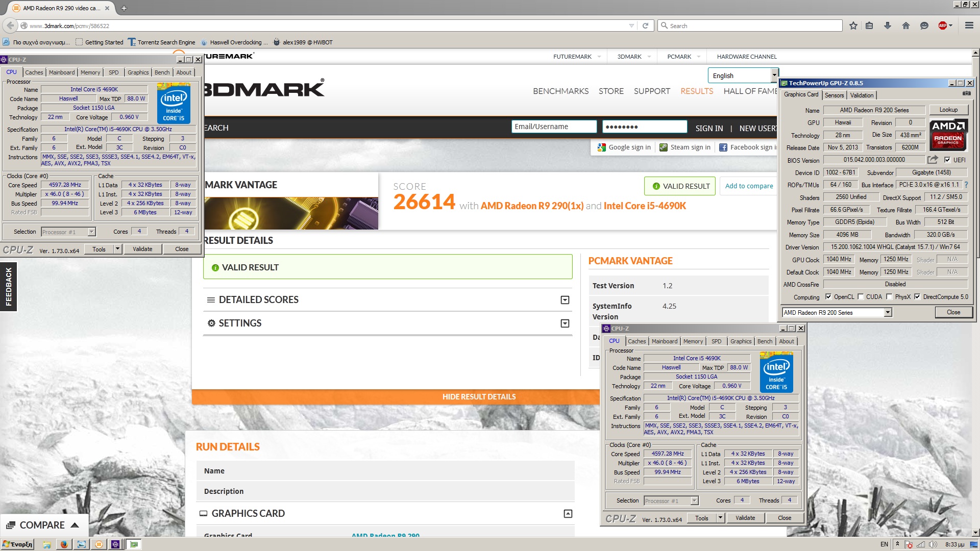Show hidden tray icons with the double chevron
Image resolution: width=980 pixels, height=551 pixels.
[x=897, y=544]
